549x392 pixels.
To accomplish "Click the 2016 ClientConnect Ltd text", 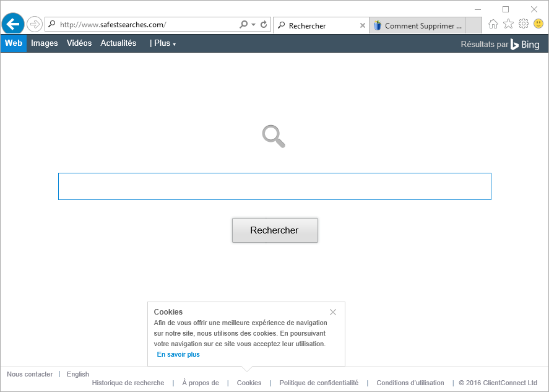I will 498,383.
